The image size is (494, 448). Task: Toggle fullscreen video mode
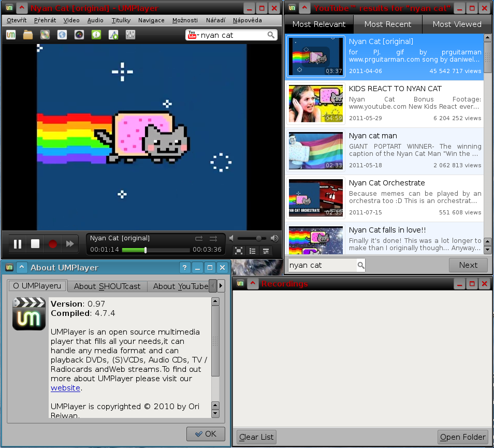(239, 251)
